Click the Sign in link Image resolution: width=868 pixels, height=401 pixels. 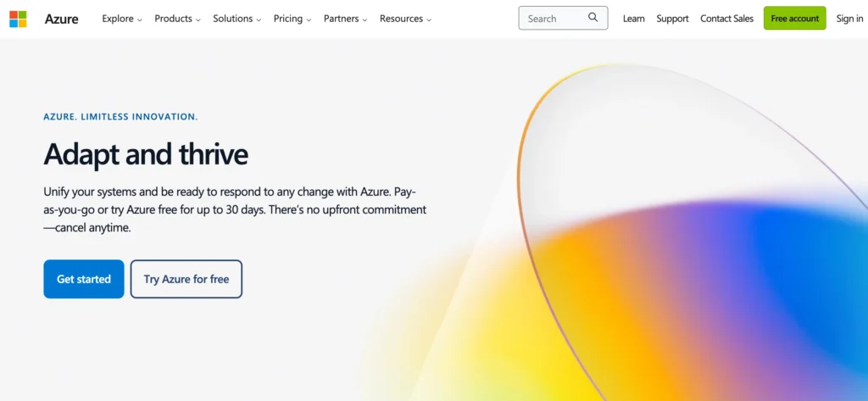(x=849, y=19)
